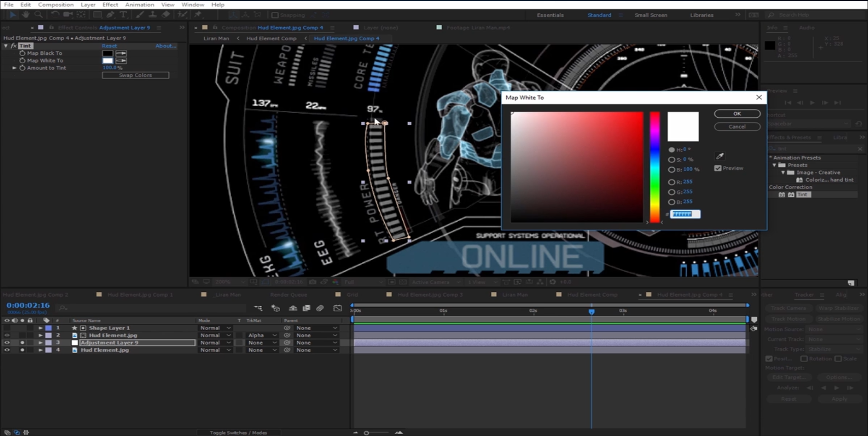Select the R red radio button

click(x=671, y=182)
